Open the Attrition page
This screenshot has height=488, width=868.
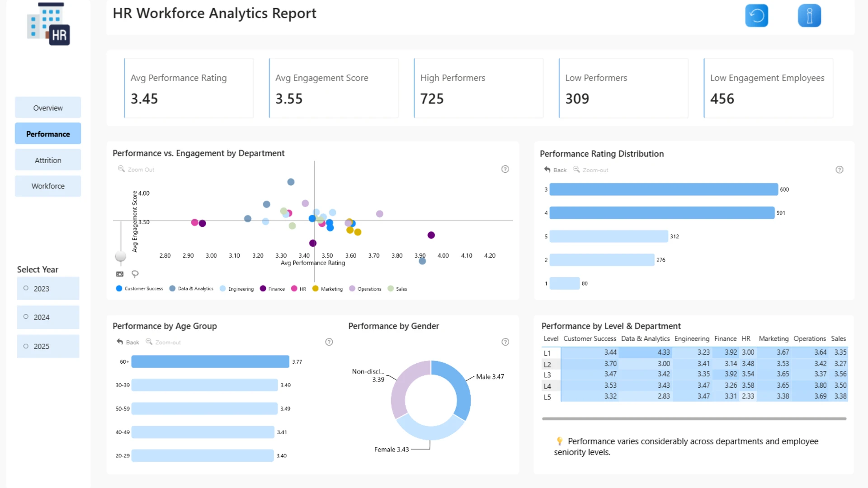coord(48,160)
